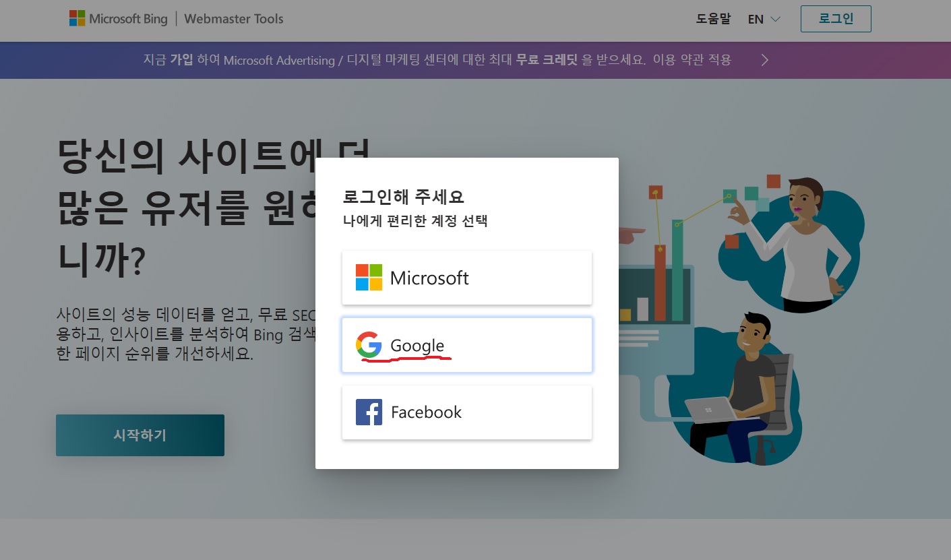Click the banner's right chevron arrow
Viewport: 951px width, 560px height.
click(x=765, y=60)
